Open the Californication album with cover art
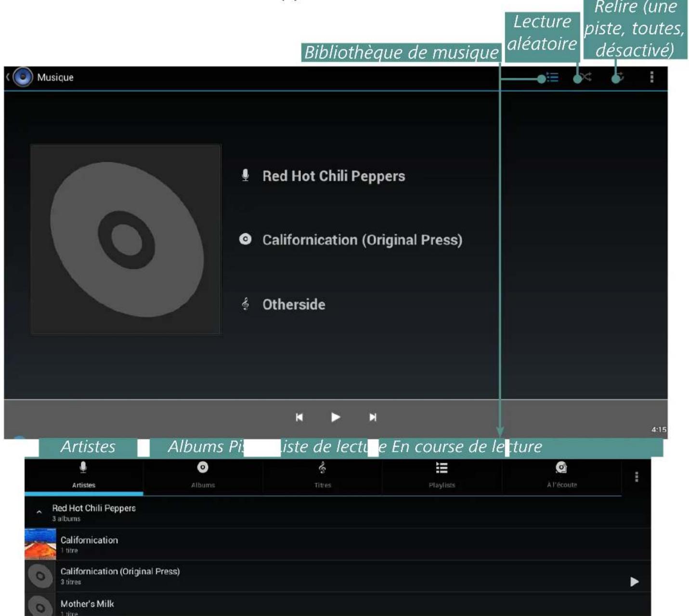 coord(338,544)
